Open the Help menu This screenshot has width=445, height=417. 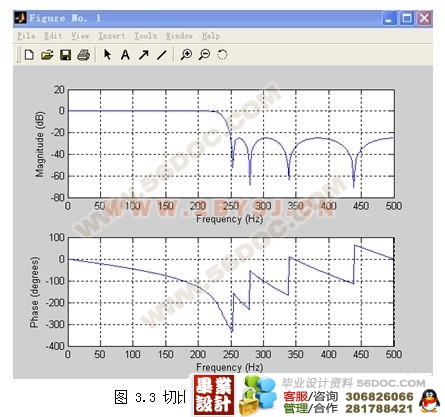(211, 36)
